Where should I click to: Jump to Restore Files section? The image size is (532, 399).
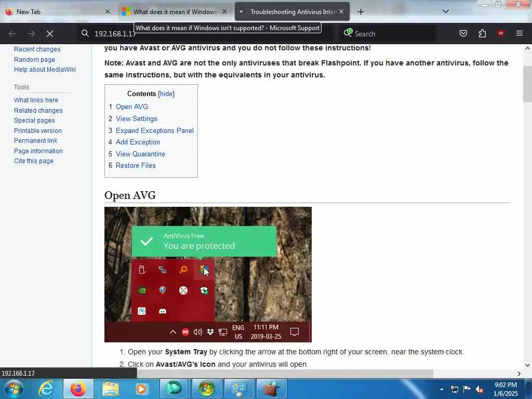(136, 166)
